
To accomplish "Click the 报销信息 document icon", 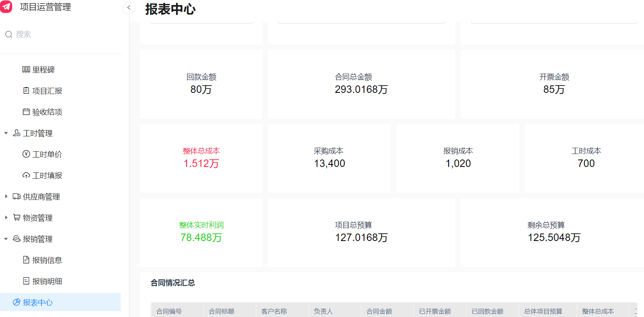I will (26, 260).
